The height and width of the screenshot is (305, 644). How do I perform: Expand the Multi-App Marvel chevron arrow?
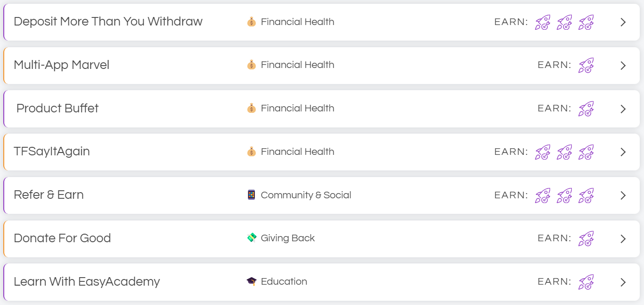coord(623,66)
